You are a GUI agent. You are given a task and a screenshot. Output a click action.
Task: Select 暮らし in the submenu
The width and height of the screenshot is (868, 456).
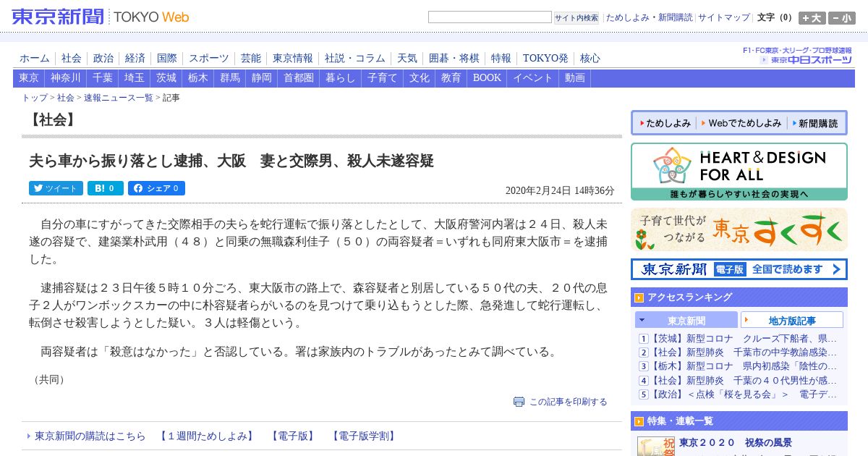pyautogui.click(x=341, y=78)
